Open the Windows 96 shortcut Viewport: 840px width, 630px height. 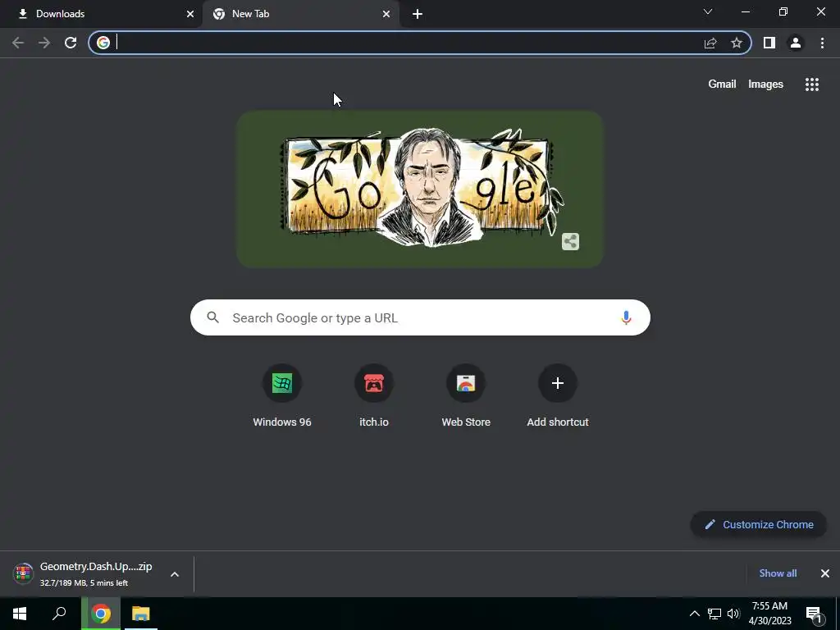pyautogui.click(x=282, y=396)
